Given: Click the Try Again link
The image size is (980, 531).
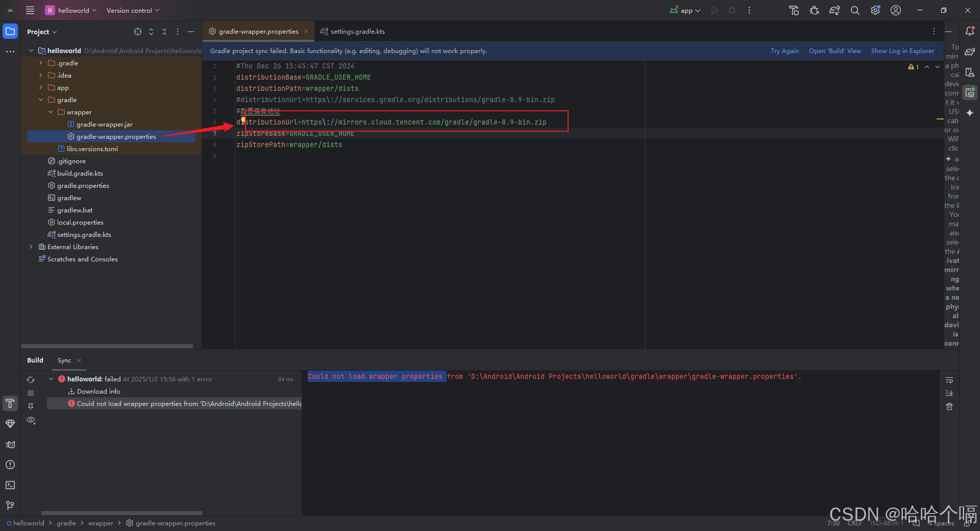Looking at the screenshot, I should 785,51.
